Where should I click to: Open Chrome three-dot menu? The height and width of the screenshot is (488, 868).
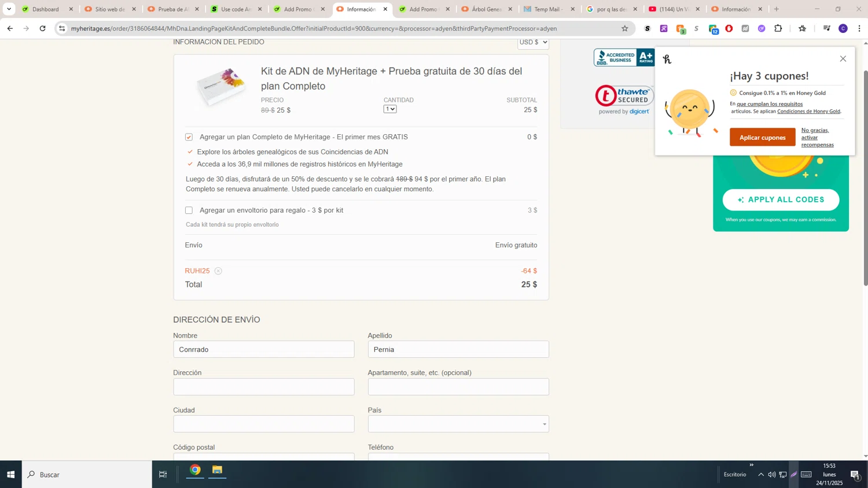point(859,28)
